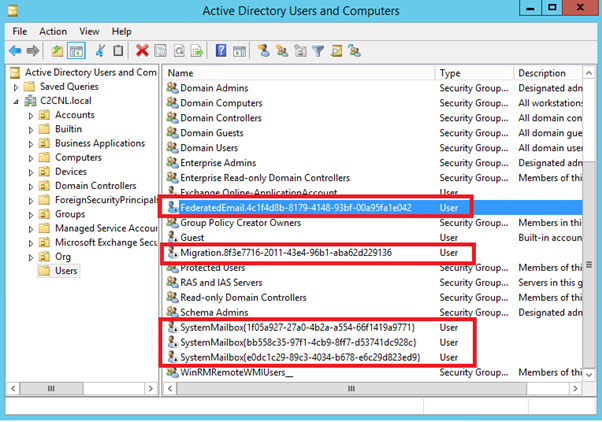Screen dimensions: 602x422
Task: Open the Action menu
Action: click(x=53, y=32)
